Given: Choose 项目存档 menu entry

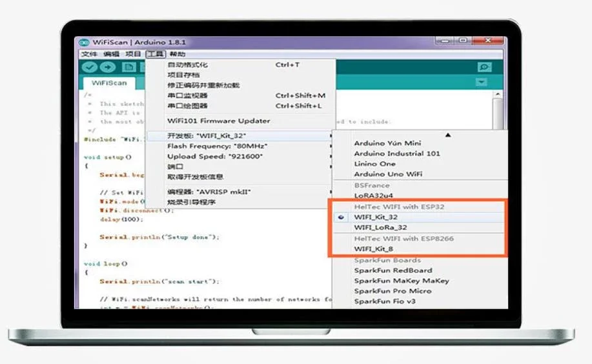Looking at the screenshot, I should pos(241,75).
